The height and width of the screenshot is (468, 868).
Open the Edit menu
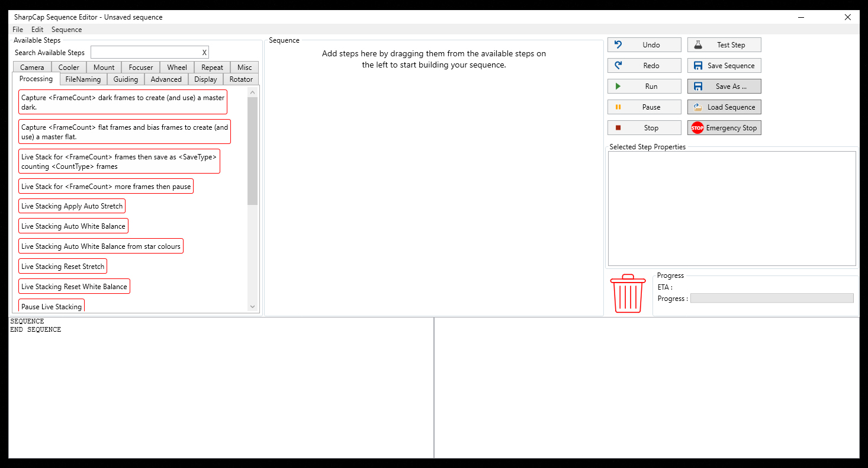coord(37,30)
